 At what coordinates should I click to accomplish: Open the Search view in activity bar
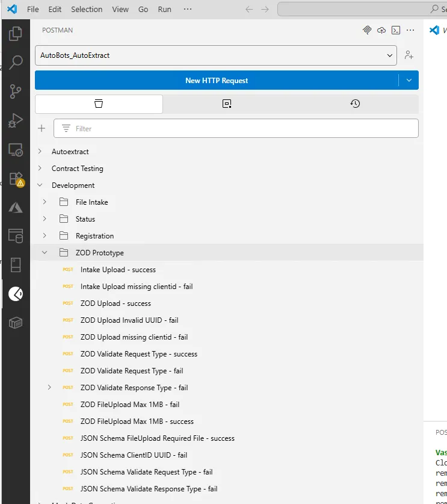[16, 63]
